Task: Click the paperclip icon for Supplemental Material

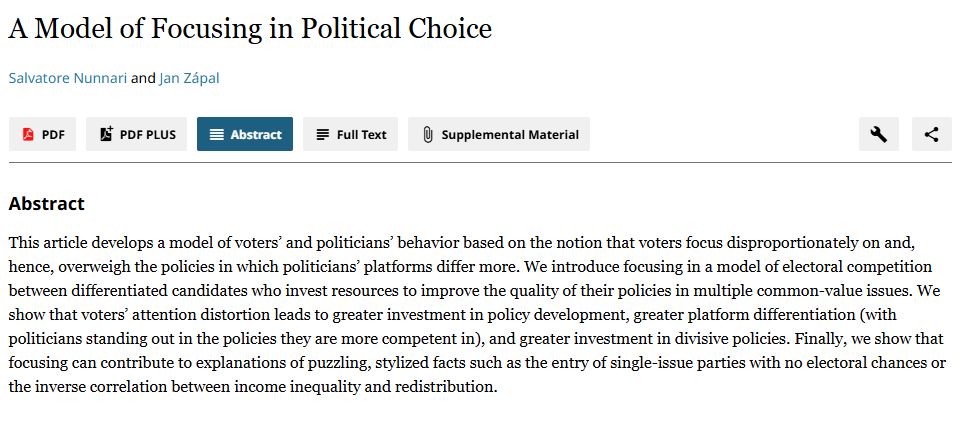Action: 427,134
